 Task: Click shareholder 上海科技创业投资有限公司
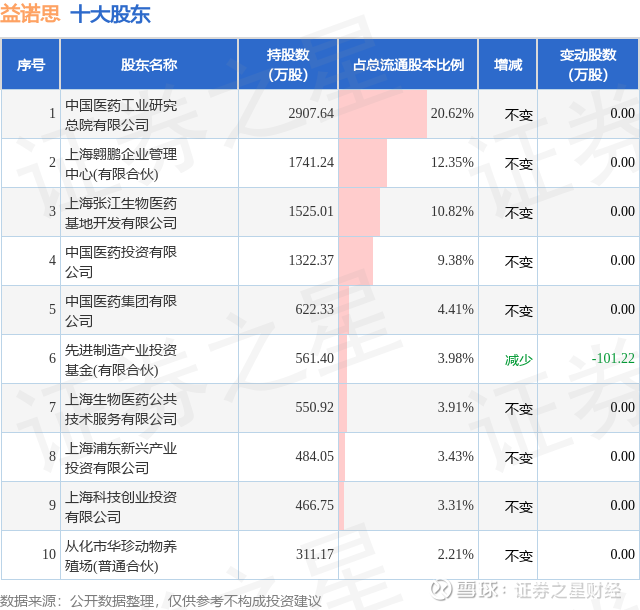pos(121,507)
